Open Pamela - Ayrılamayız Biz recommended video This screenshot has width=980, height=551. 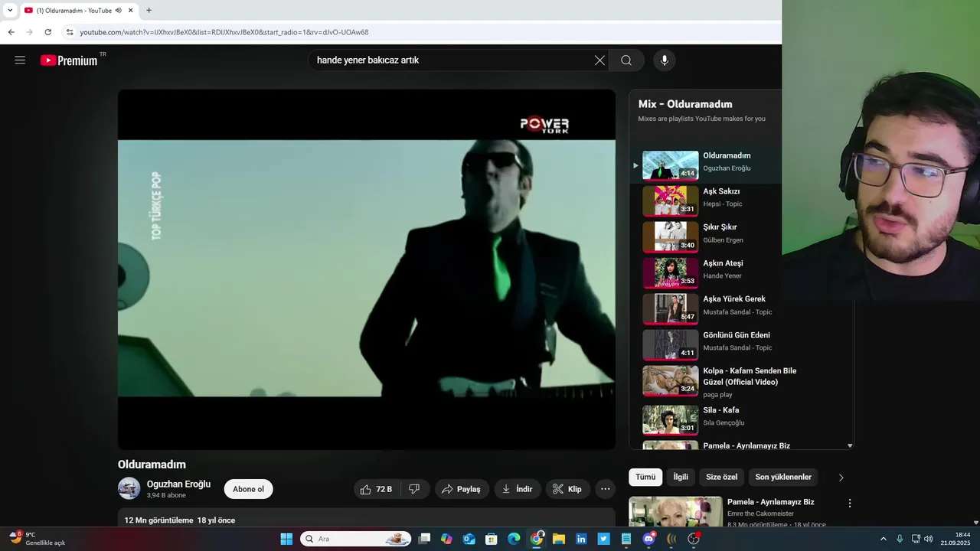coord(770,502)
